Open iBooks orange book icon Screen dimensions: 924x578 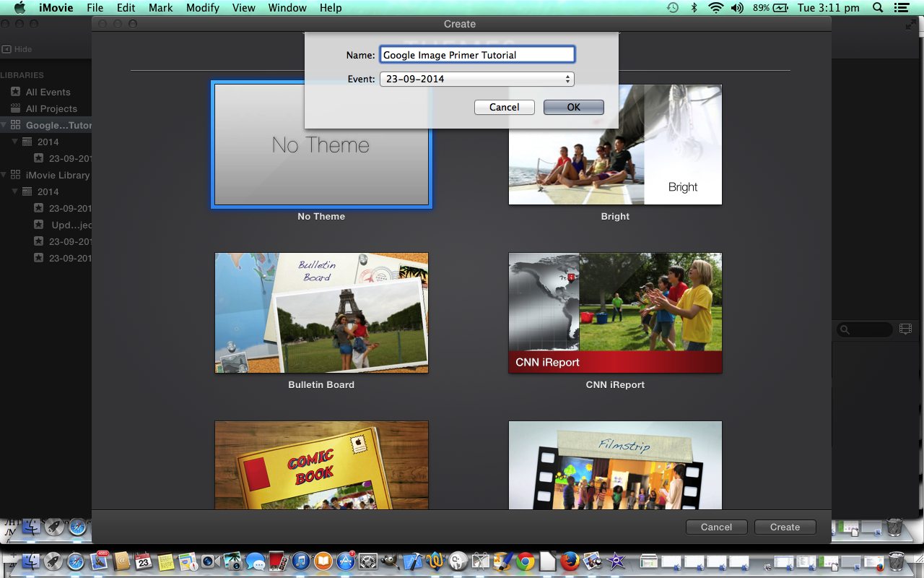(x=323, y=561)
